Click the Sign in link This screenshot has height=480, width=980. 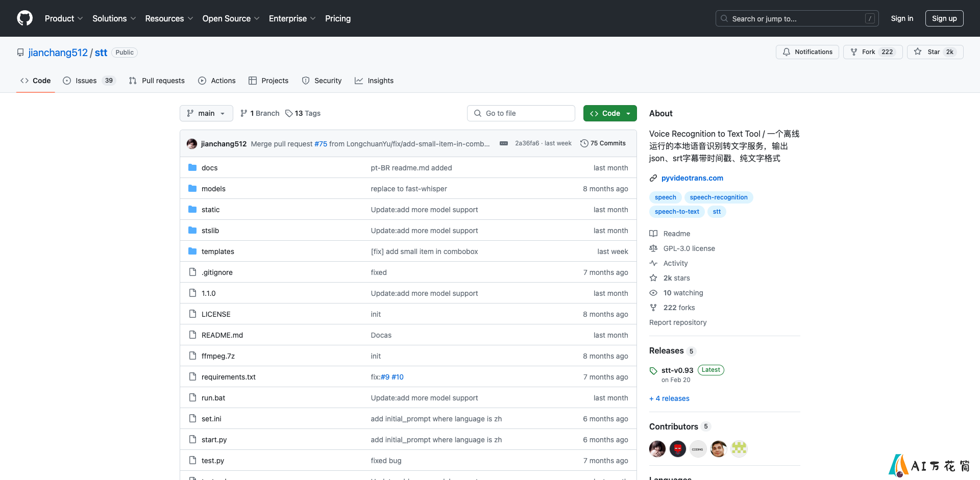902,18
